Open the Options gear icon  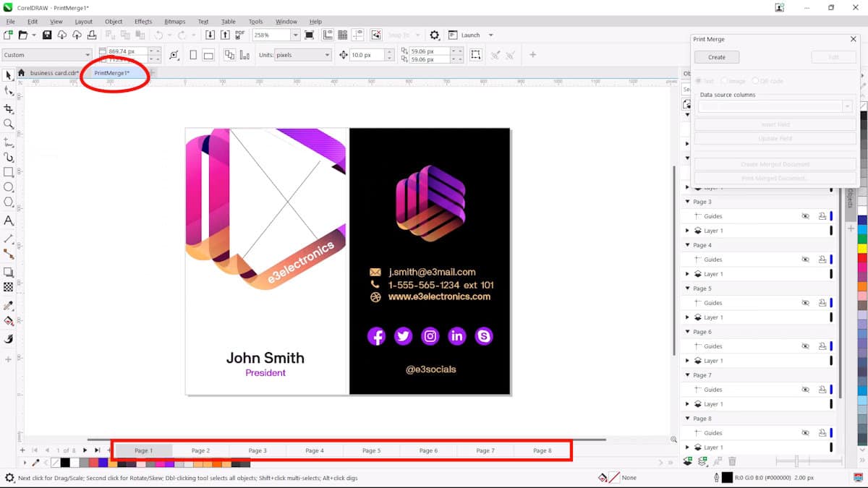tap(434, 35)
